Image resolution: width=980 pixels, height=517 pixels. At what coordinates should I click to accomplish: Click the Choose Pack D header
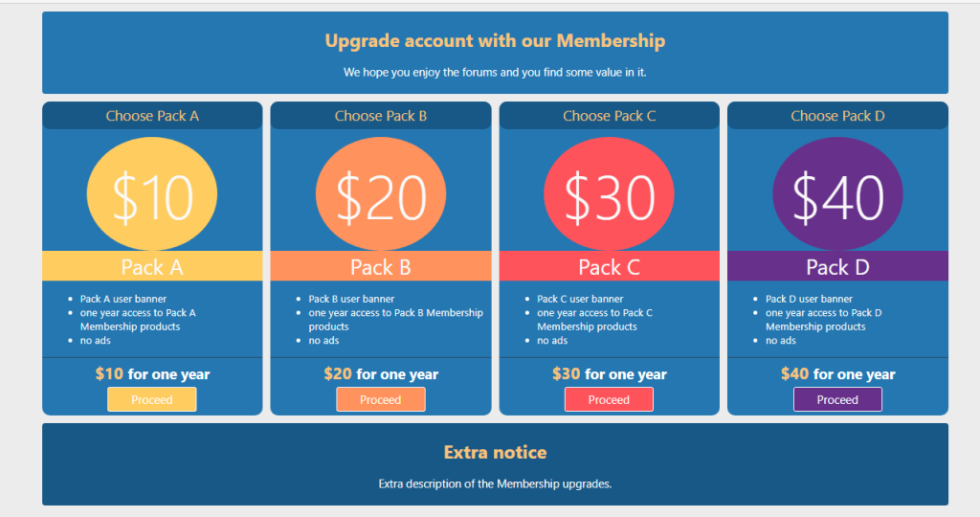837,116
